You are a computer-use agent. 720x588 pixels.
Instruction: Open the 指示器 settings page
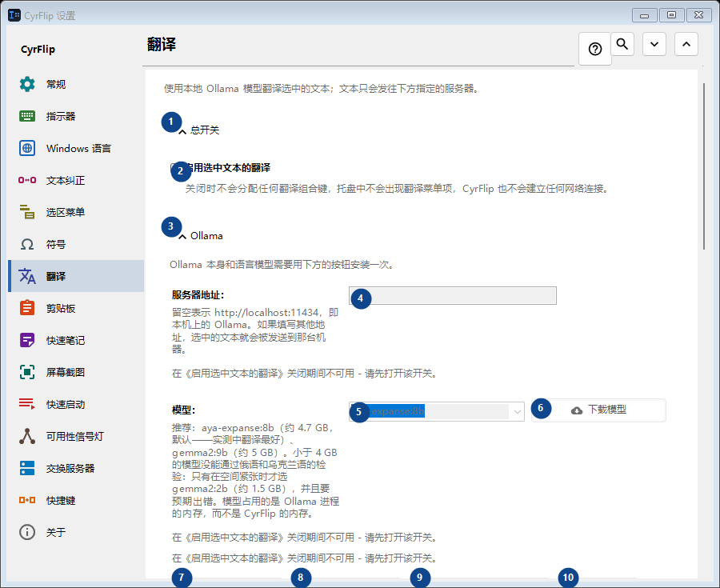point(76,116)
